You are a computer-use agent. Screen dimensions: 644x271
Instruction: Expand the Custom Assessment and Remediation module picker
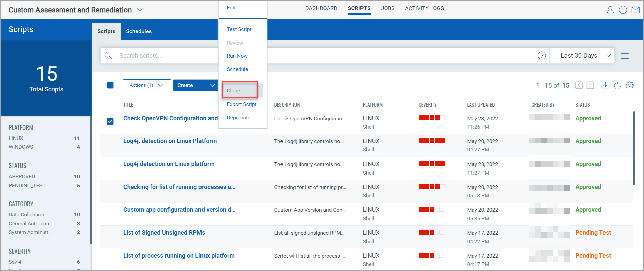(140, 10)
